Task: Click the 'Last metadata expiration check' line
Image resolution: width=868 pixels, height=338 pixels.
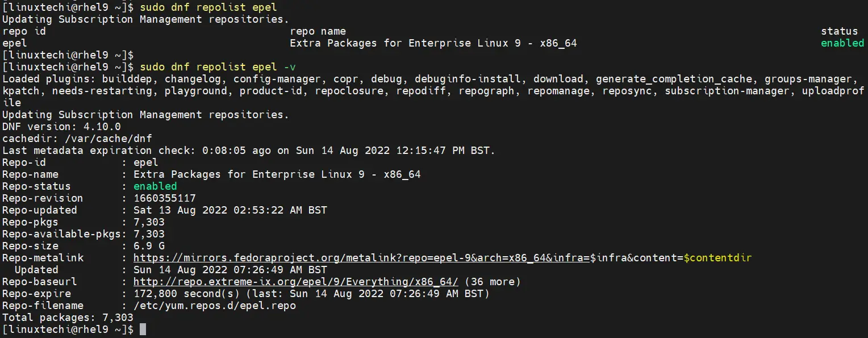Action: click(x=249, y=151)
